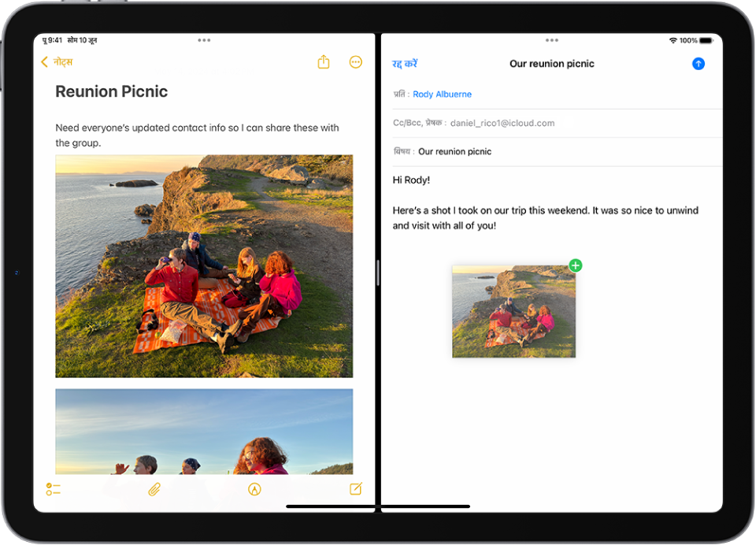Tap the share icon in Notes
Viewport: 756px width, 545px height.
[324, 61]
